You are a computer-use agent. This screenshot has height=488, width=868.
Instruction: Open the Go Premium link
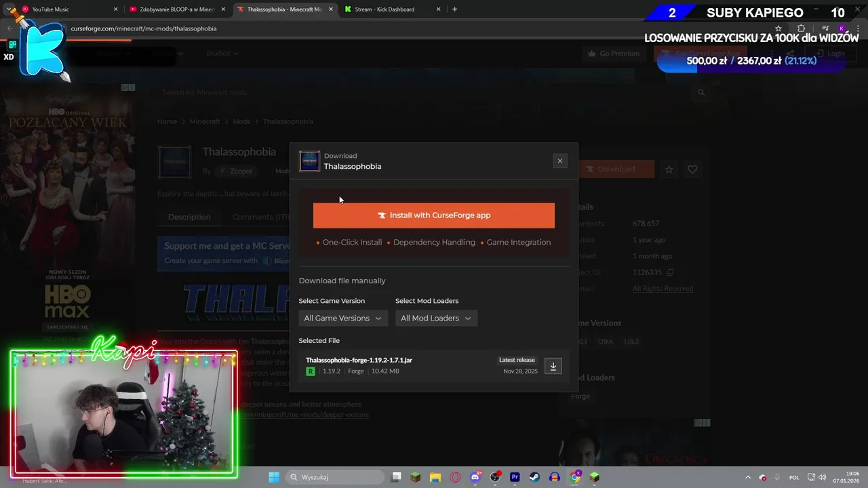click(613, 54)
